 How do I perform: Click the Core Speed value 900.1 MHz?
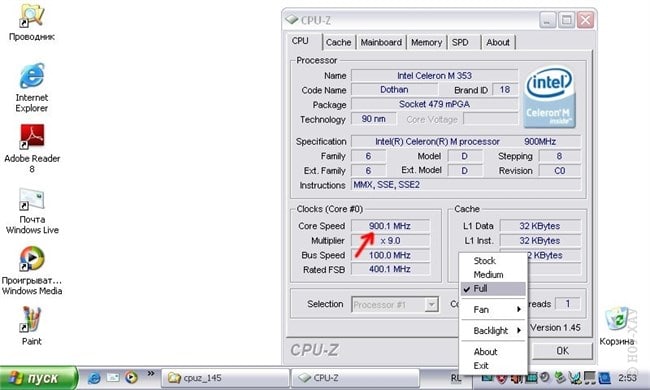[x=390, y=226]
